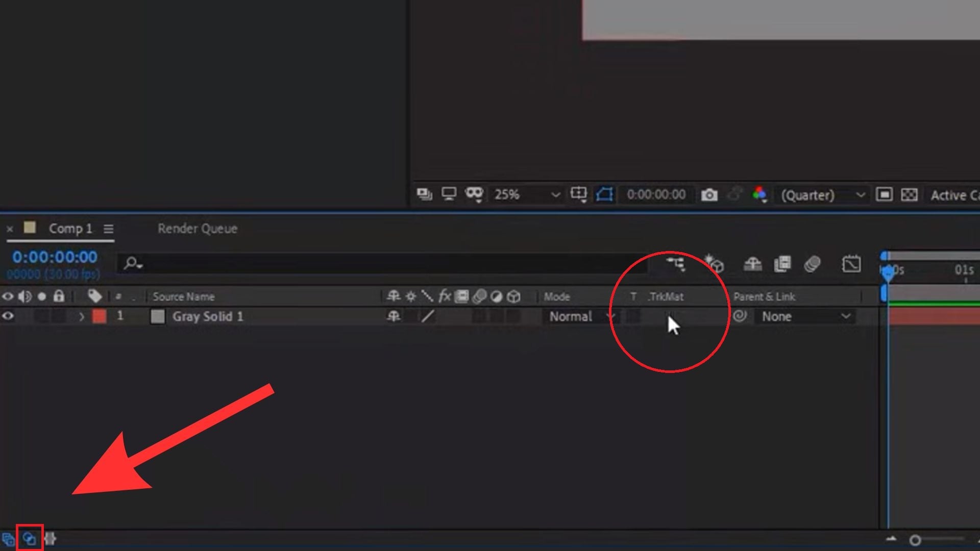This screenshot has width=980, height=551.
Task: Click the parent pick whip of Gray Solid 1
Action: tap(740, 316)
